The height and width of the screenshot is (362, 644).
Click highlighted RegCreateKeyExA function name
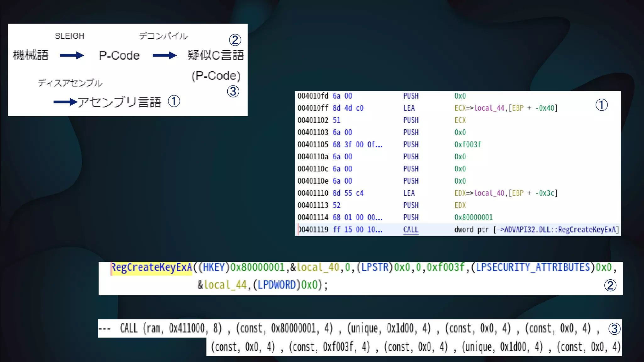click(152, 267)
